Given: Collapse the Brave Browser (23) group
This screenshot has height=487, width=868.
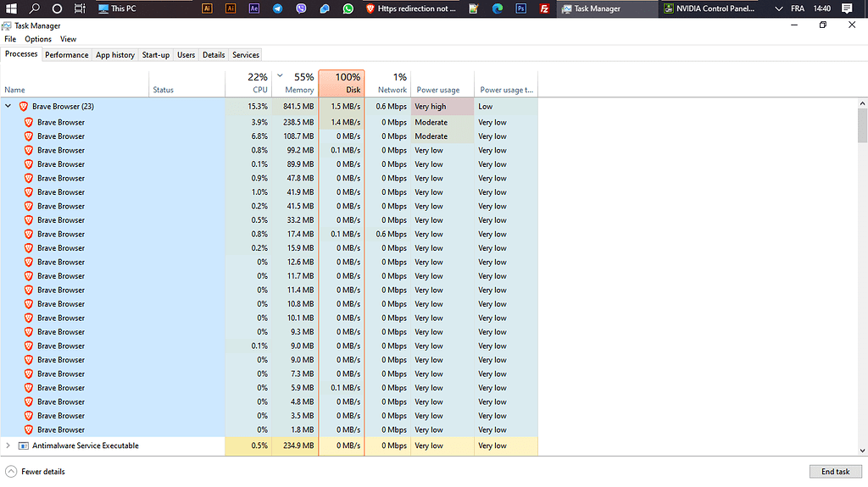Looking at the screenshot, I should [x=8, y=106].
